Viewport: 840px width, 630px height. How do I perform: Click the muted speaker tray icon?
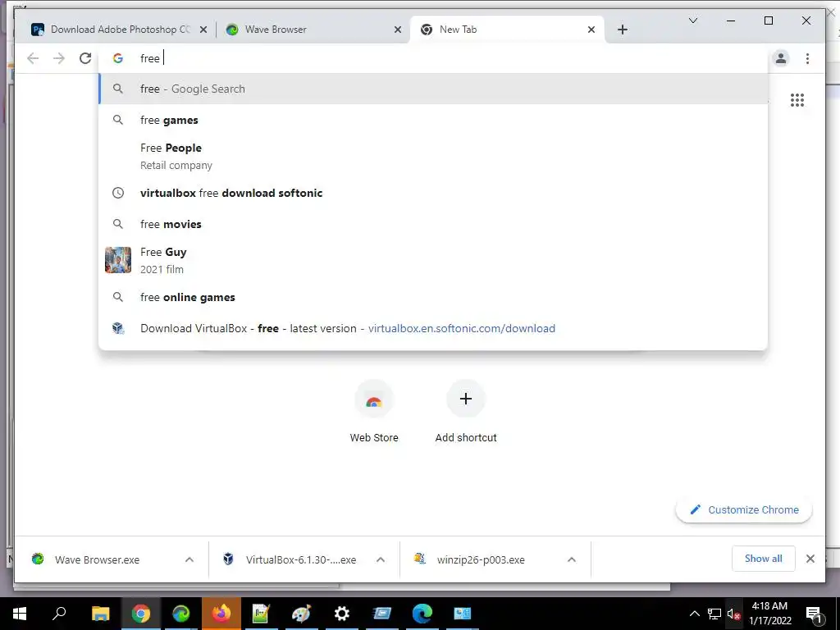coord(733,614)
